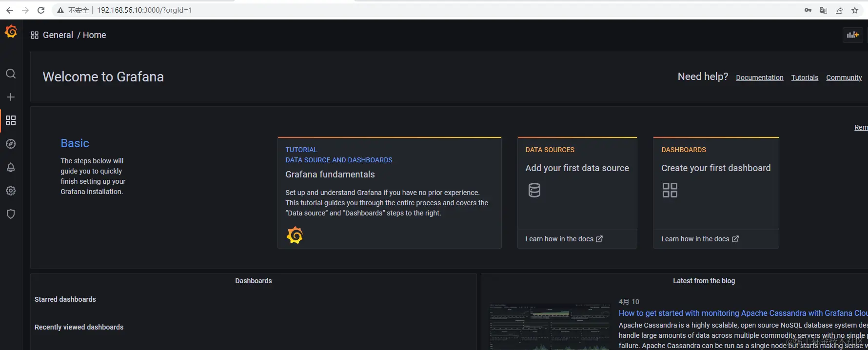Image resolution: width=868 pixels, height=350 pixels.
Task: Open the Alerting bell icon
Action: [11, 167]
